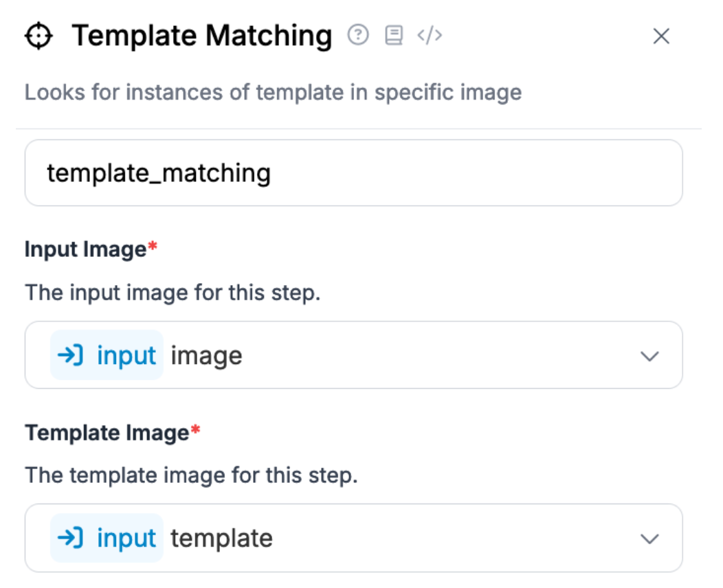Click the "Looks for instances of template" description
723x588 pixels.
(x=273, y=92)
